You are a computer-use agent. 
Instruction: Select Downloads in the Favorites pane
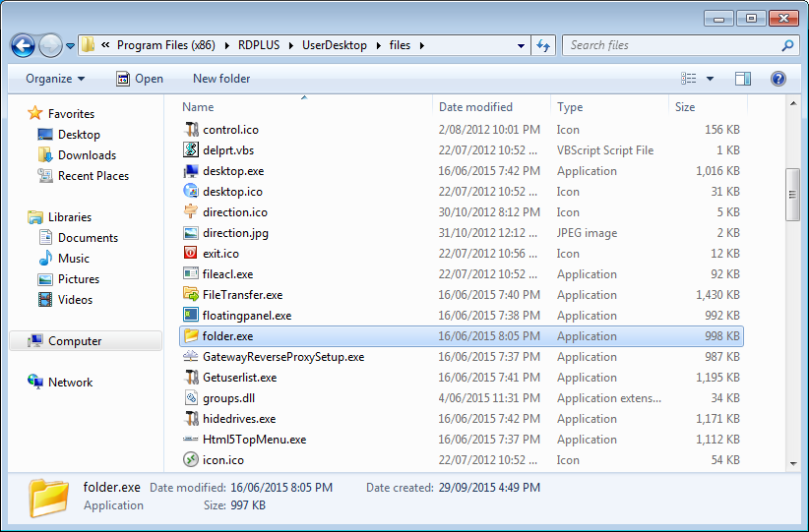[87, 155]
